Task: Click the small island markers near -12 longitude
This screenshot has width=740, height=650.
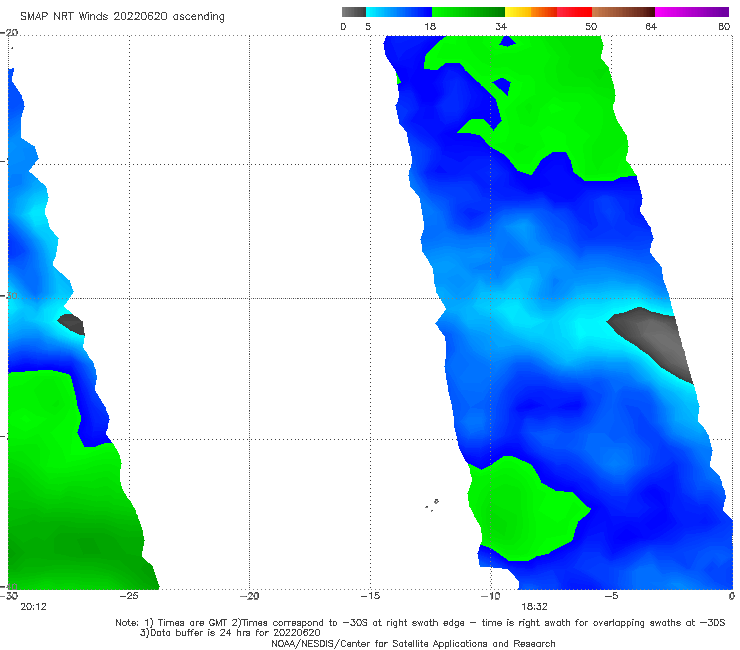Action: coord(431,505)
